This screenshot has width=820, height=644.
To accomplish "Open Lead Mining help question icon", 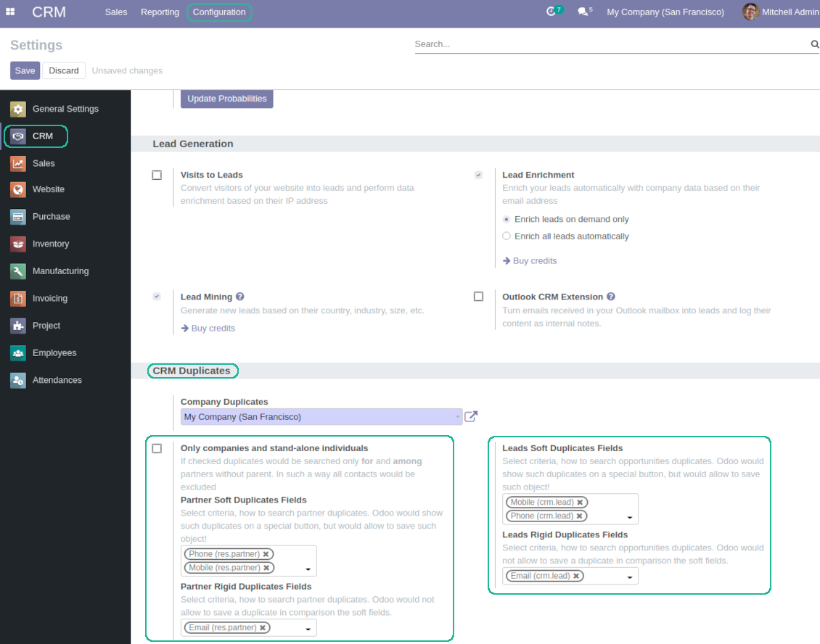I will tap(240, 297).
